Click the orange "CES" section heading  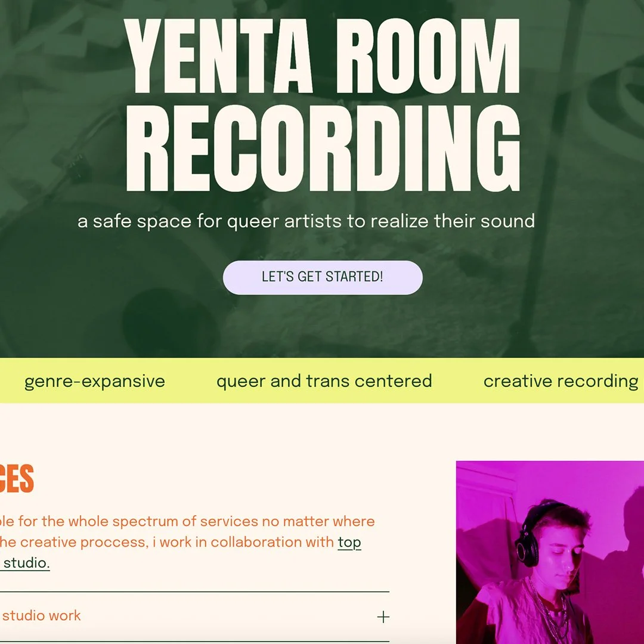point(17,478)
